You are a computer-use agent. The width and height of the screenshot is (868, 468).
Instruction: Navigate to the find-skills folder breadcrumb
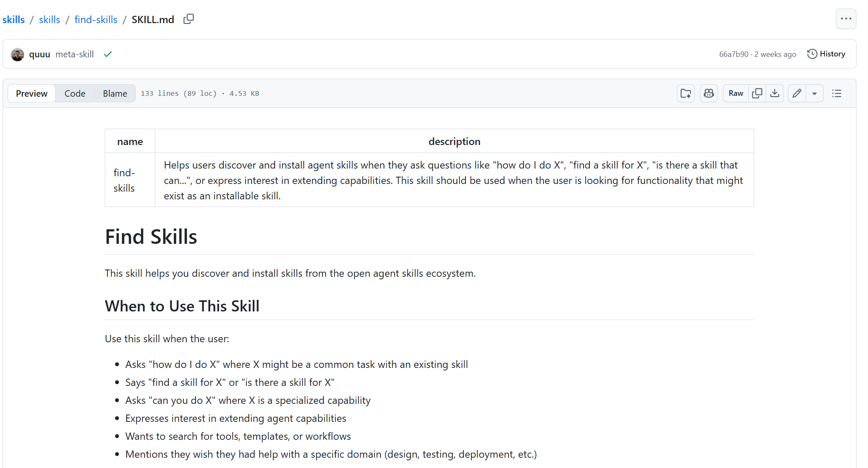(96, 20)
